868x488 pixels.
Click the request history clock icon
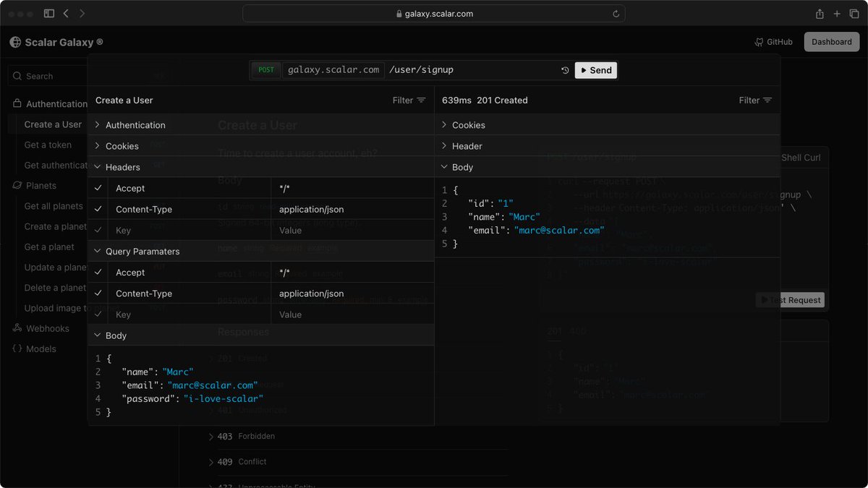[x=565, y=70]
